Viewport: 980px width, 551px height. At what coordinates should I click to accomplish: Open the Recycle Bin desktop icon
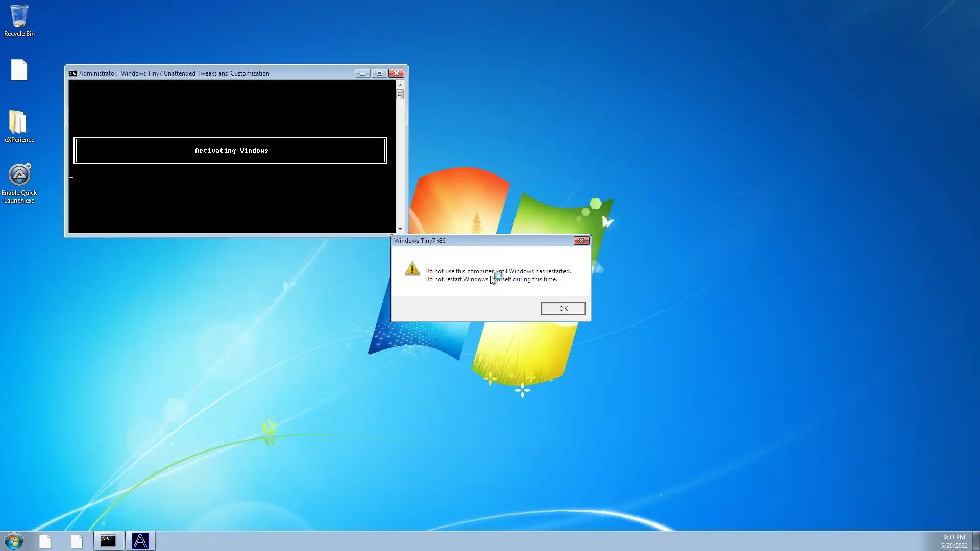point(19,20)
